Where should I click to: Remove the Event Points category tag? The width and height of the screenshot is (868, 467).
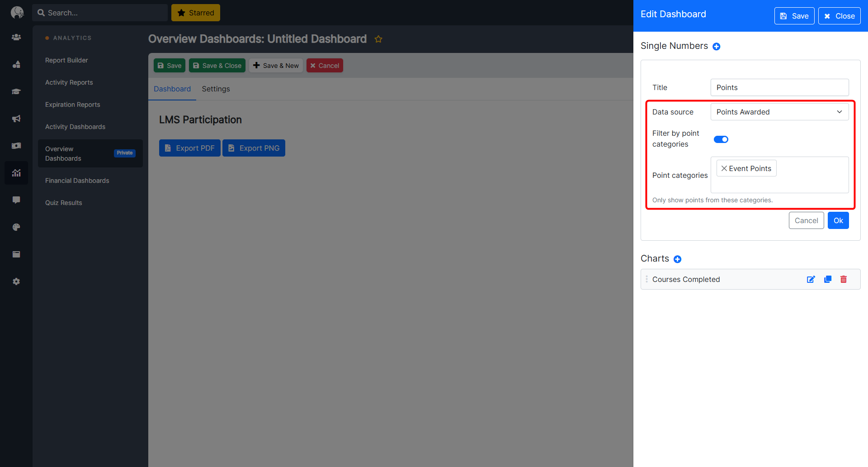pos(724,168)
